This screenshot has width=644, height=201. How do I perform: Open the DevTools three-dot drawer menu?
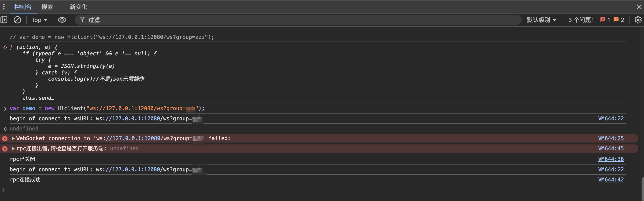click(4, 7)
